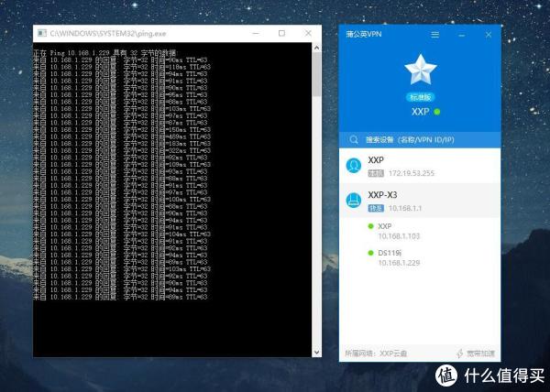Minimize the 蒲公英VPN window
This screenshot has height=392, width=550.
tap(460, 35)
